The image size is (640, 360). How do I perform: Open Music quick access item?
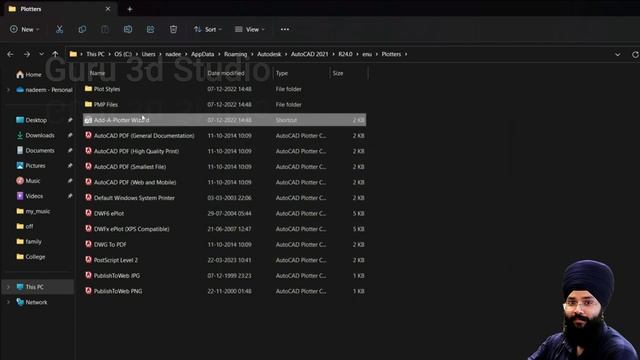tap(29, 180)
